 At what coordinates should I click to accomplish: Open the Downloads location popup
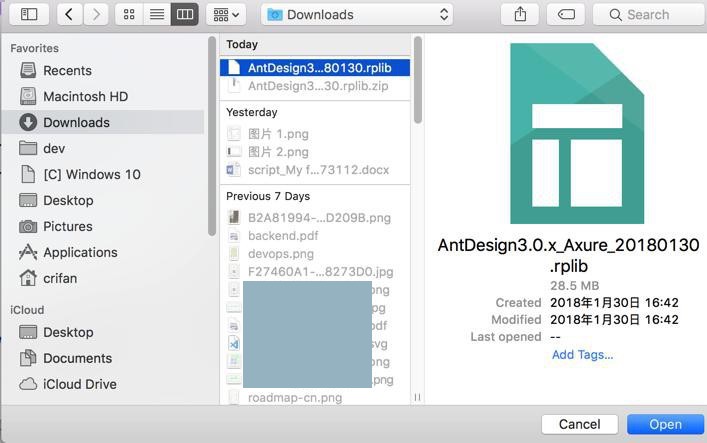pos(357,14)
